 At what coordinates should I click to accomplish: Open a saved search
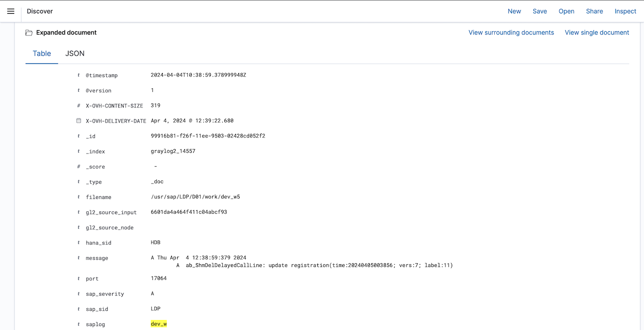pos(566,11)
